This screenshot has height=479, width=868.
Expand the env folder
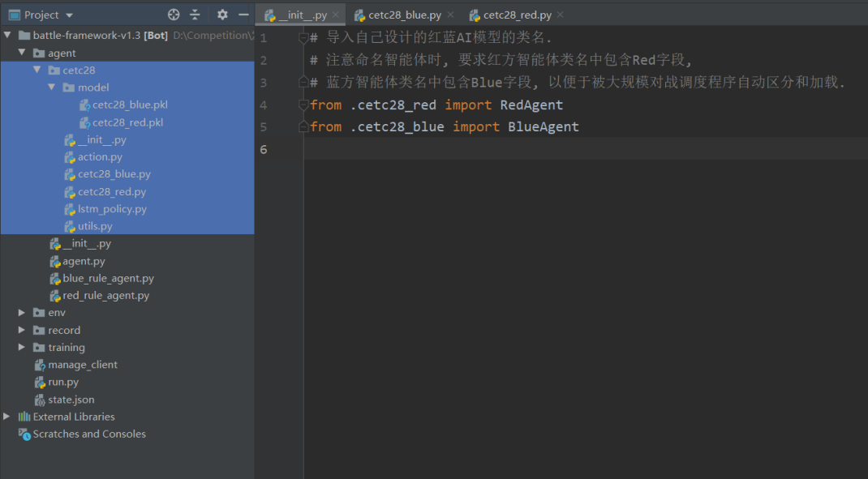22,313
